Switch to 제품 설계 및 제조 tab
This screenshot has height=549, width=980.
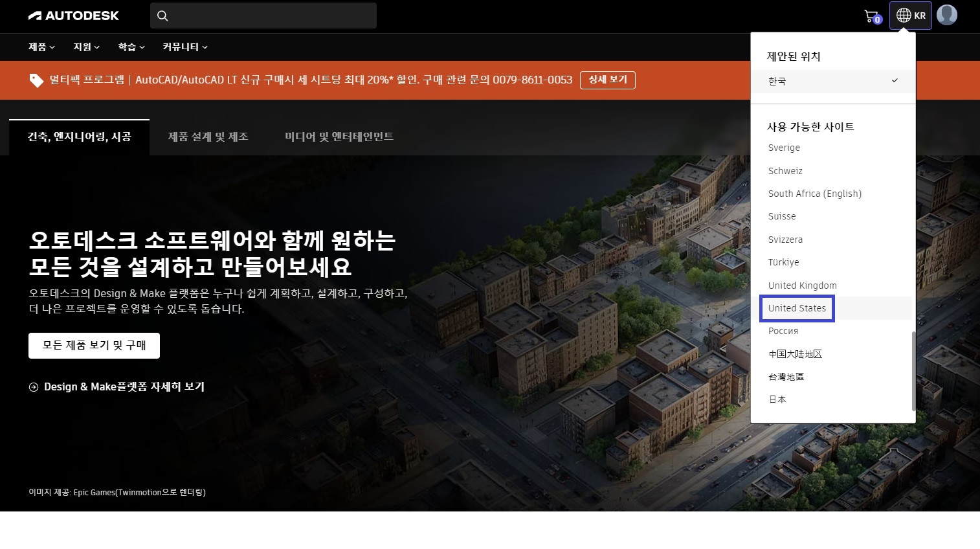[x=208, y=137]
